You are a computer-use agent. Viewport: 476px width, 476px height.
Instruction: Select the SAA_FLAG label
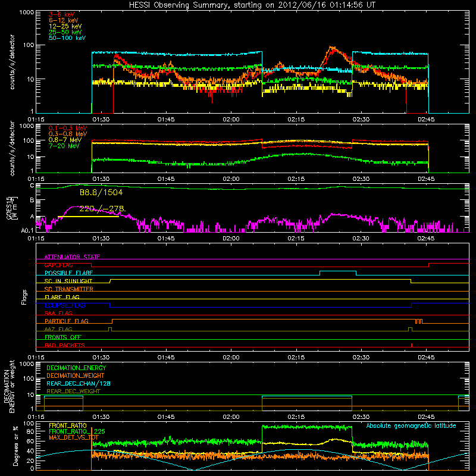(x=58, y=313)
